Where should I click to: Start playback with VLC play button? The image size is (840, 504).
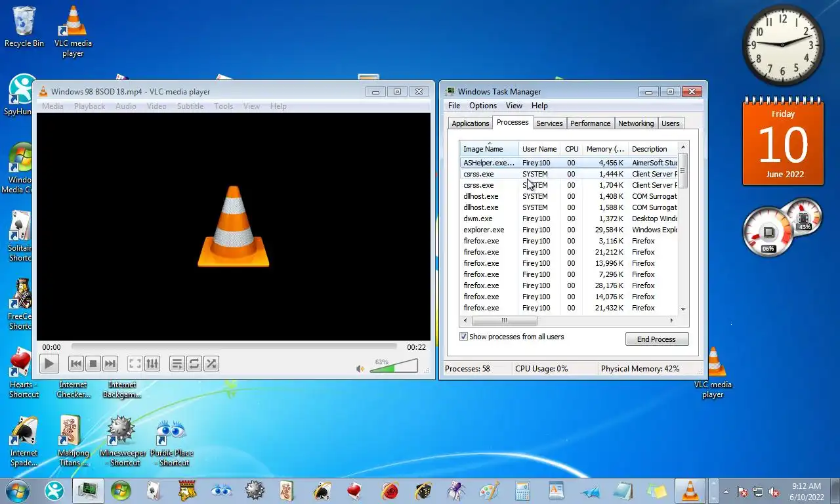(49, 364)
